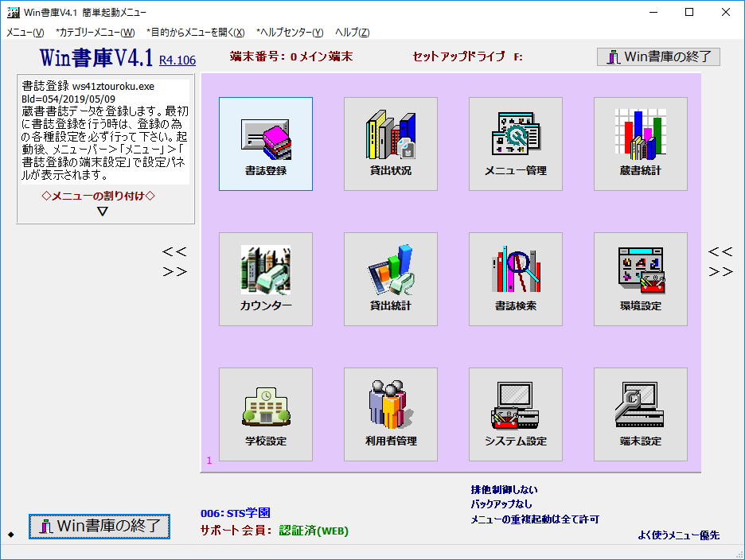Open 書誌検索 (bibliographic search)
Viewport: 745px width, 560px height.
click(x=514, y=278)
